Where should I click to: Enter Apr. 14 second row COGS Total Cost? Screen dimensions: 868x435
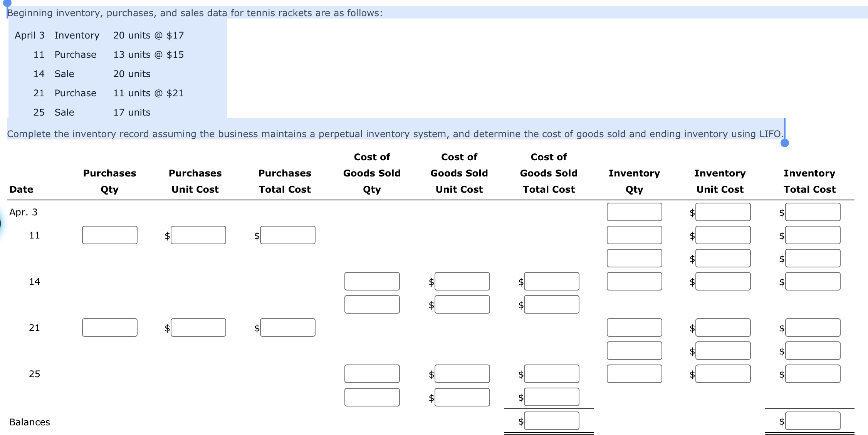pos(555,304)
